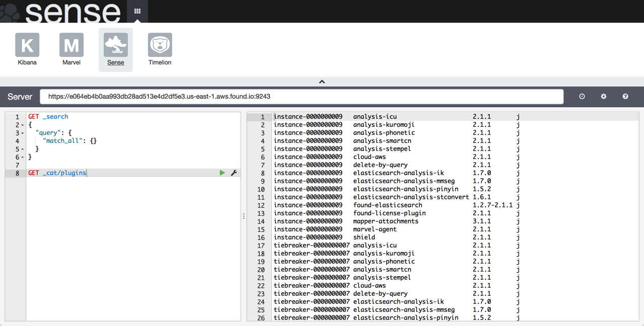Click 'found-license-plugin' output row

389,213
